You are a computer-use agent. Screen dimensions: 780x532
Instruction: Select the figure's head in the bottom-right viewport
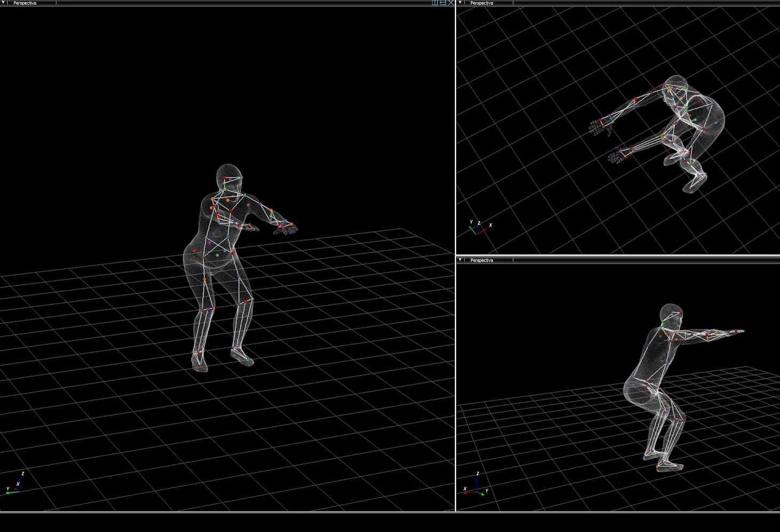[670, 315]
